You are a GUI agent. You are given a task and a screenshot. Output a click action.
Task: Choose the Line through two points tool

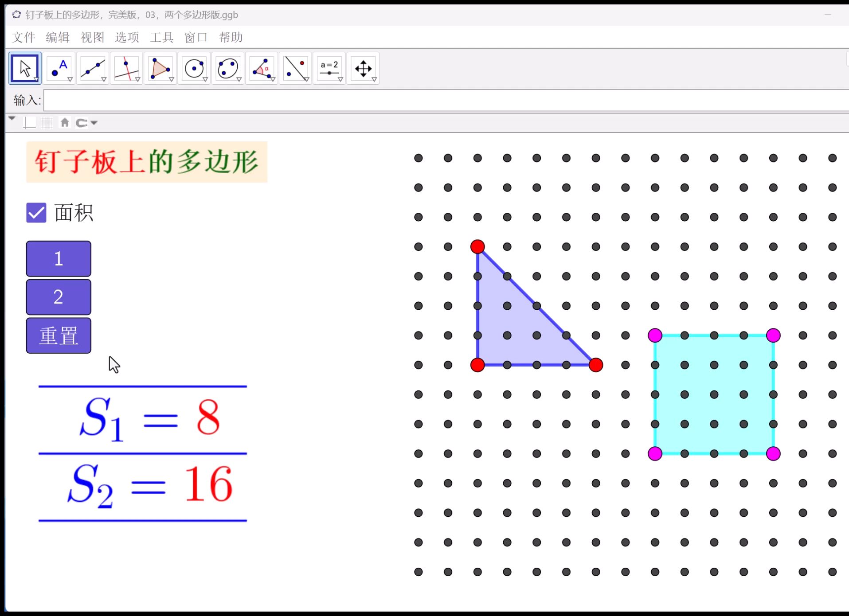tap(93, 68)
